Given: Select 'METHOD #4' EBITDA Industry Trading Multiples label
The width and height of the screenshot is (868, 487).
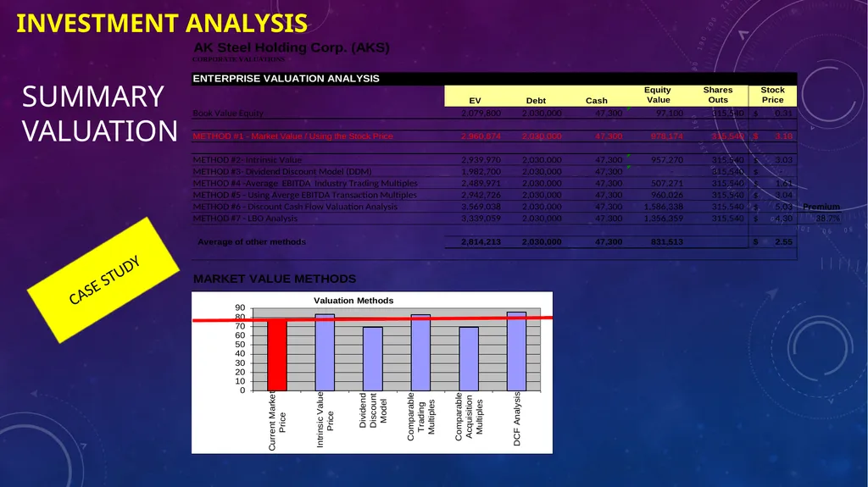Looking at the screenshot, I should coord(305,183).
